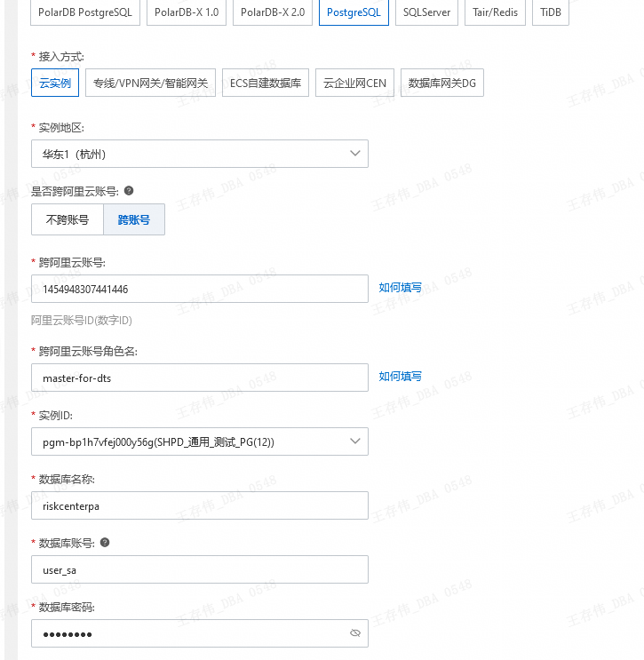
Task: Click help icon next to 是否跨阿里云账号
Action: tap(129, 191)
